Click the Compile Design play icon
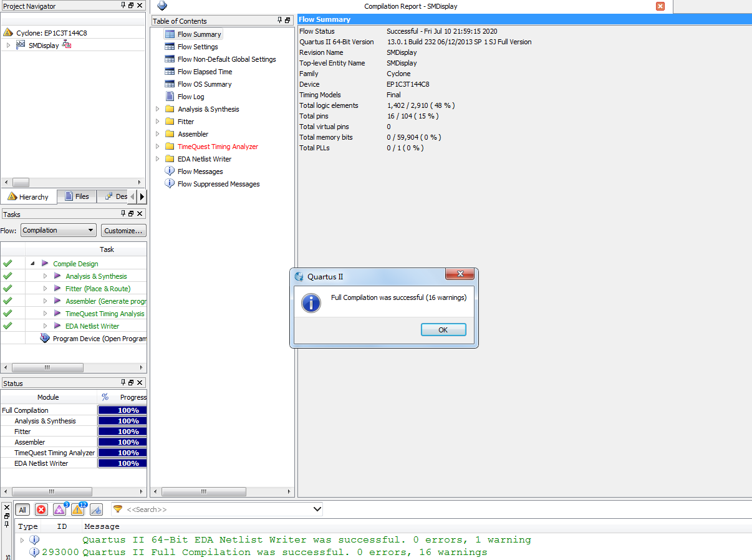752x560 pixels. [45, 264]
